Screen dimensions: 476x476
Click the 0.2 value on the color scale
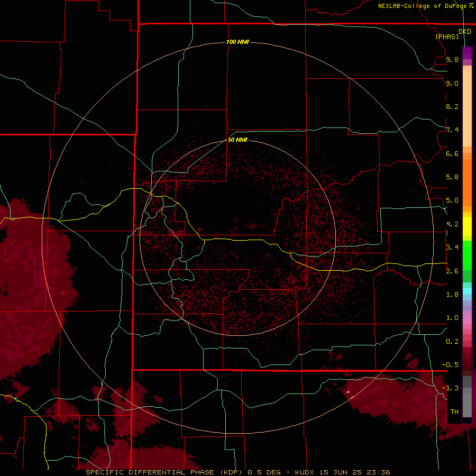[452, 342]
